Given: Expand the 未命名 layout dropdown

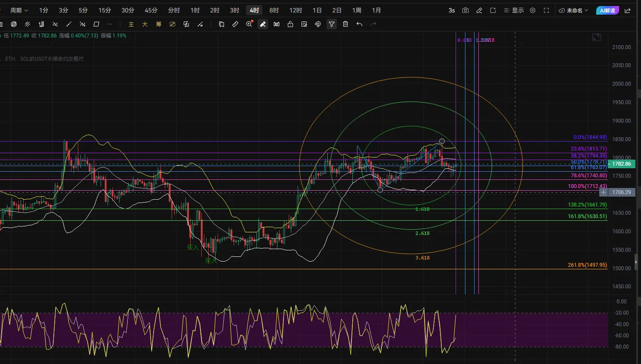Looking at the screenshot, I should point(573,10).
